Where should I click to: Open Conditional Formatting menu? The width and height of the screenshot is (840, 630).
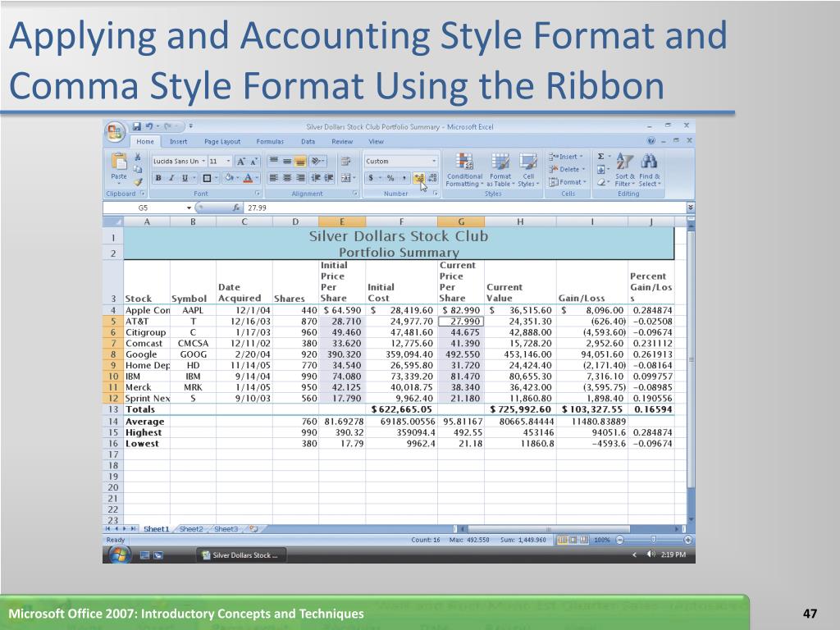pyautogui.click(x=464, y=170)
